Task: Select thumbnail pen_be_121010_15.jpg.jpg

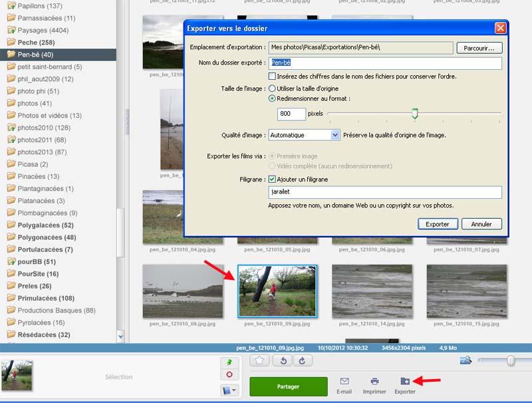Action: pos(467,291)
